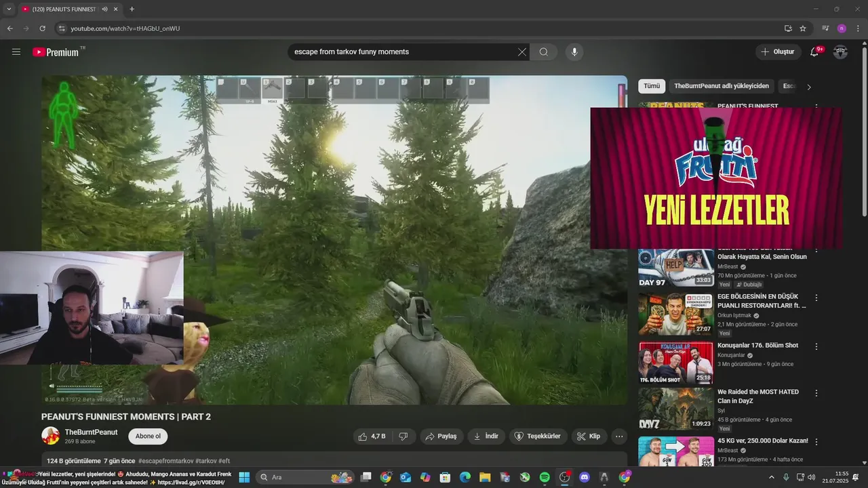The image size is (868, 488).
Task: Open Spotify from the taskbar
Action: (545, 477)
